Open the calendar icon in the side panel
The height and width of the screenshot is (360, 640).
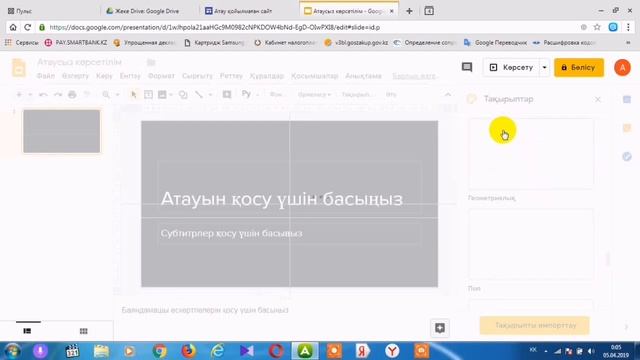pos(627,99)
